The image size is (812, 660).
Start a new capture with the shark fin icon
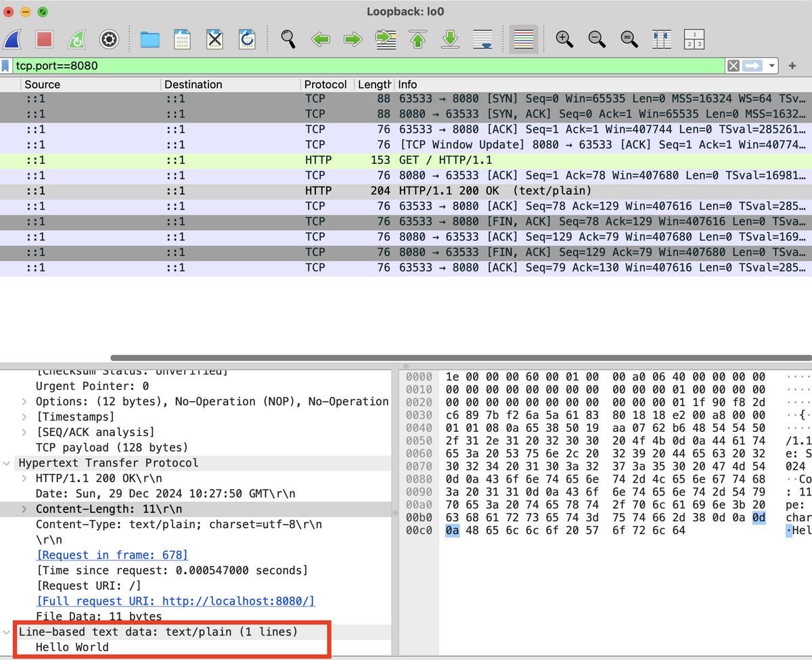point(13,39)
